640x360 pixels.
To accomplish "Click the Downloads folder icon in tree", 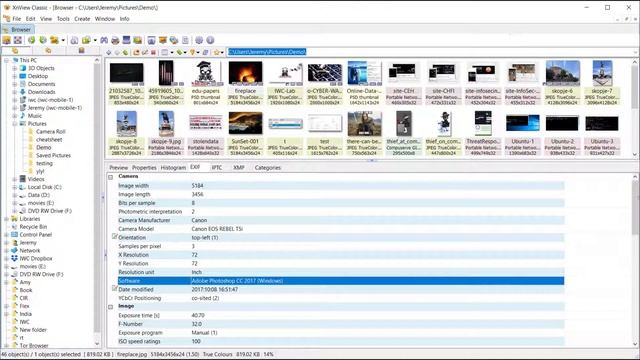I will click(23, 92).
